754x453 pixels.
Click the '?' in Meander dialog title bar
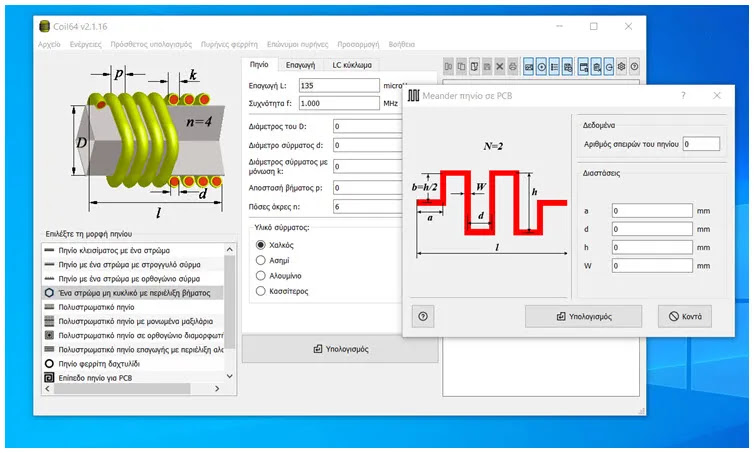683,95
